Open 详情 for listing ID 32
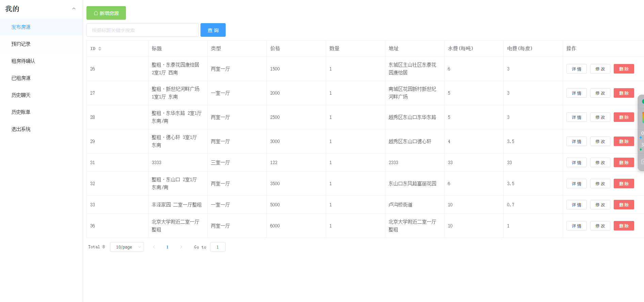The width and height of the screenshot is (644, 302). click(x=577, y=184)
